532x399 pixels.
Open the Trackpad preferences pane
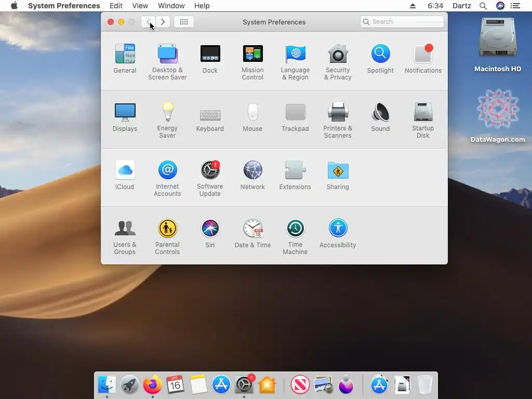(x=295, y=117)
